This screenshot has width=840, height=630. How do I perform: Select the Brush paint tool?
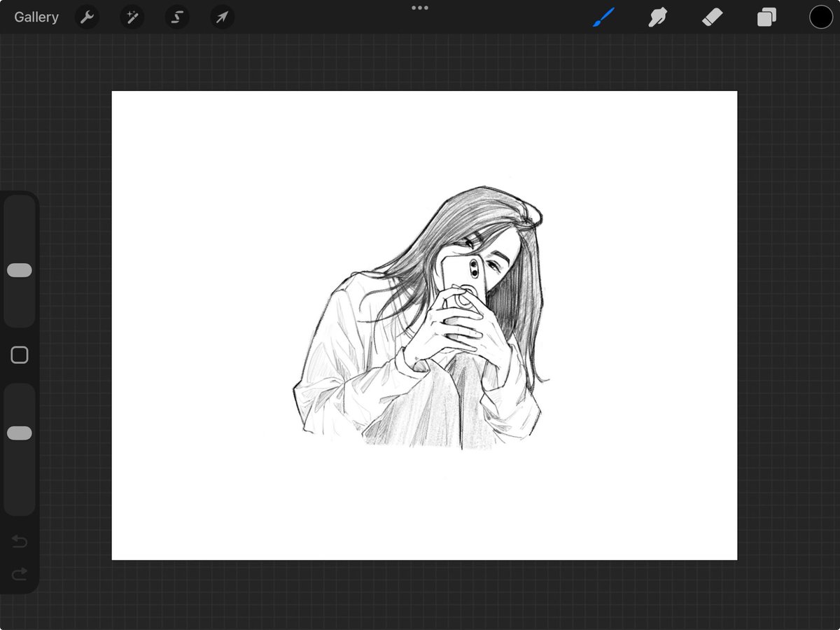[603, 17]
